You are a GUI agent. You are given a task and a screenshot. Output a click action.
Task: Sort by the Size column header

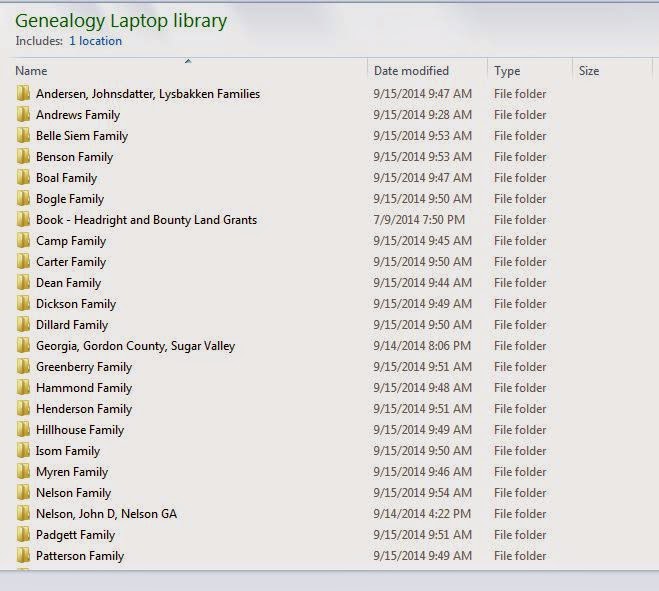589,71
